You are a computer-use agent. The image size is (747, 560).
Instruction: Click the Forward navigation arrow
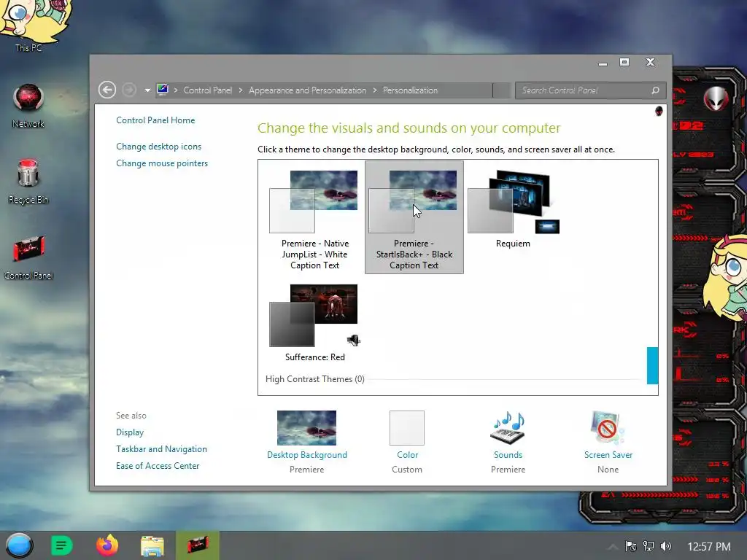[x=128, y=90]
